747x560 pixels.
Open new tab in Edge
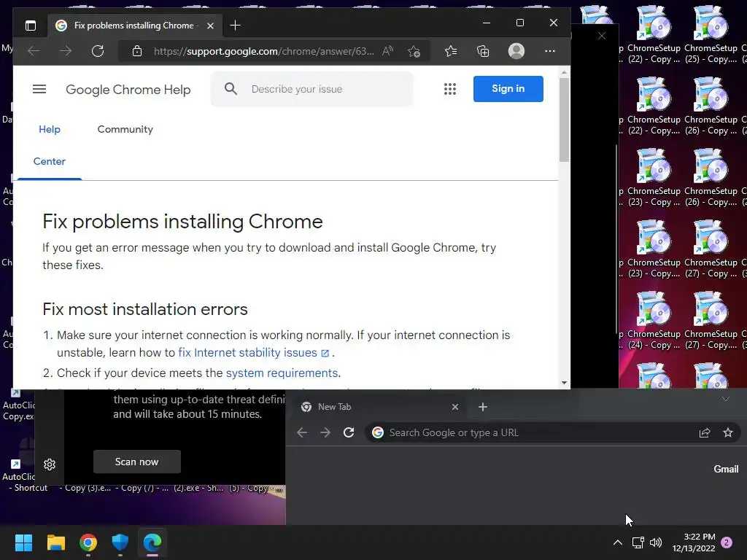[x=236, y=26]
